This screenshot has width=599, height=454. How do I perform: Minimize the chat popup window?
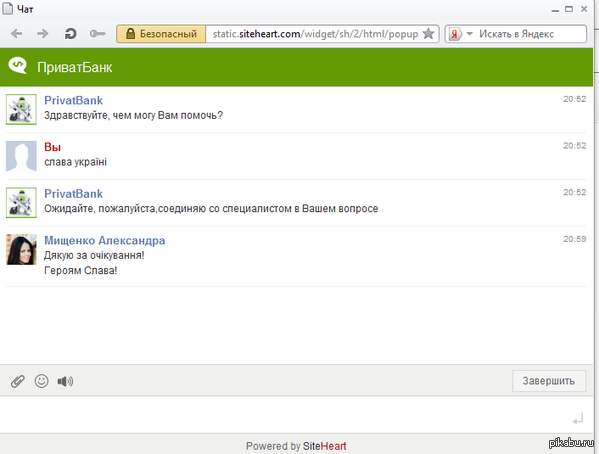coord(555,10)
